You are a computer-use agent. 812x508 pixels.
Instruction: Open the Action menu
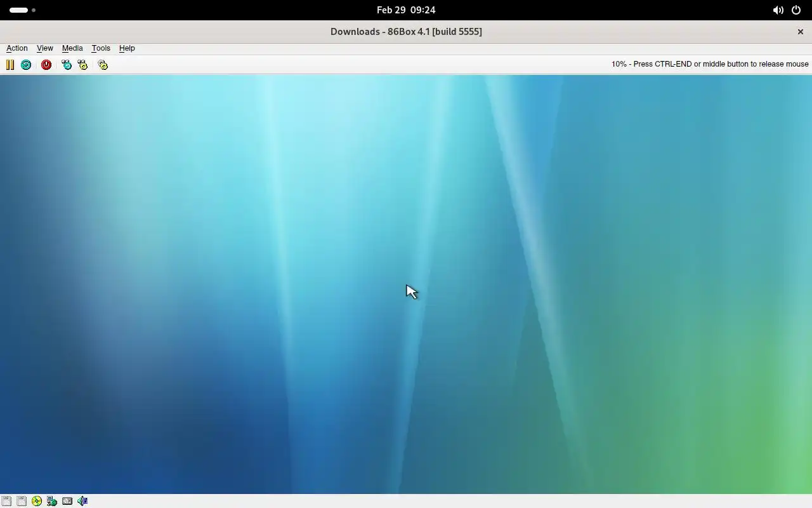coord(17,48)
